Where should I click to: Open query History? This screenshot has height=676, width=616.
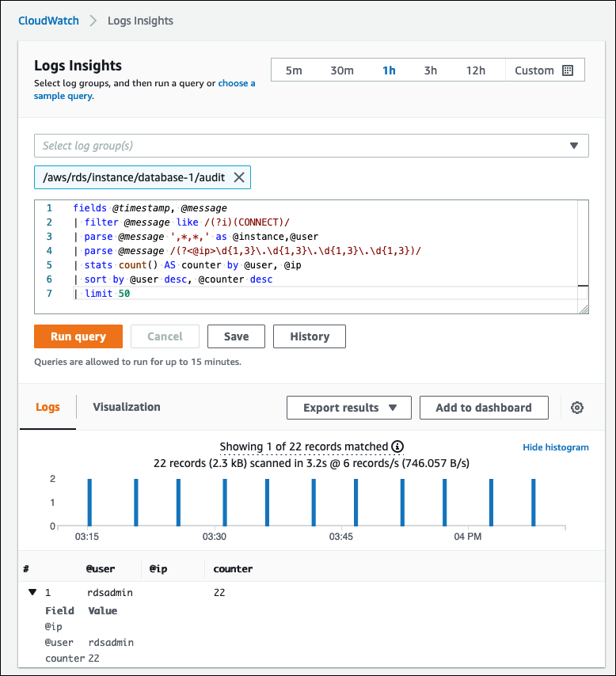tap(309, 336)
